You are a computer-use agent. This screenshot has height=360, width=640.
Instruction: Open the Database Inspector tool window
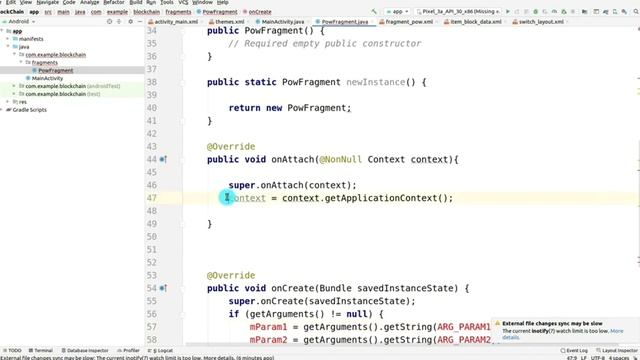84,351
